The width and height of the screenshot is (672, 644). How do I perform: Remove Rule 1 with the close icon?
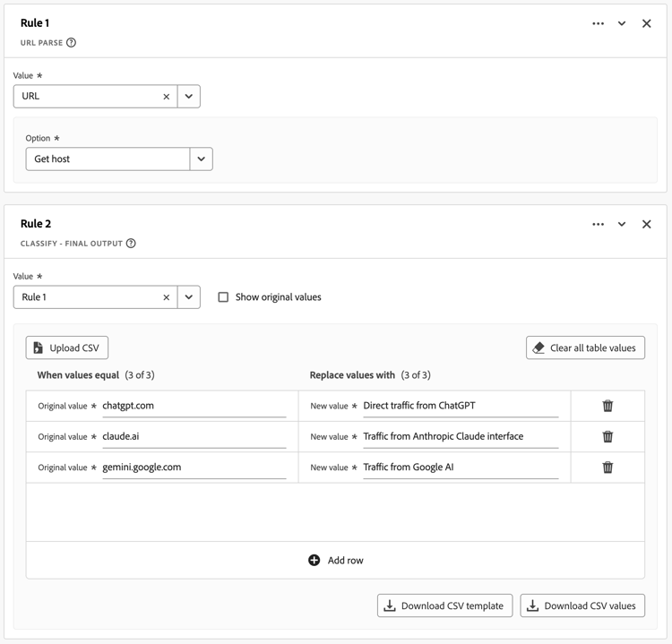[x=646, y=23]
